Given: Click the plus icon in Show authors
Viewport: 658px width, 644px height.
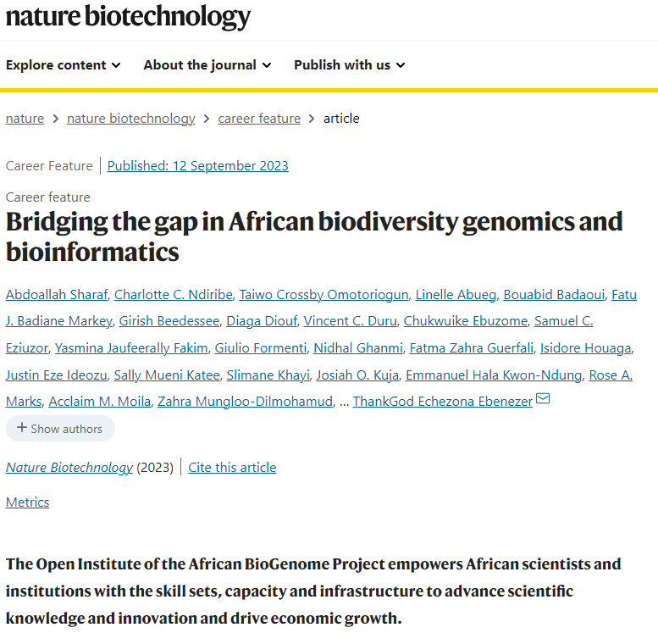Looking at the screenshot, I should coord(22,428).
